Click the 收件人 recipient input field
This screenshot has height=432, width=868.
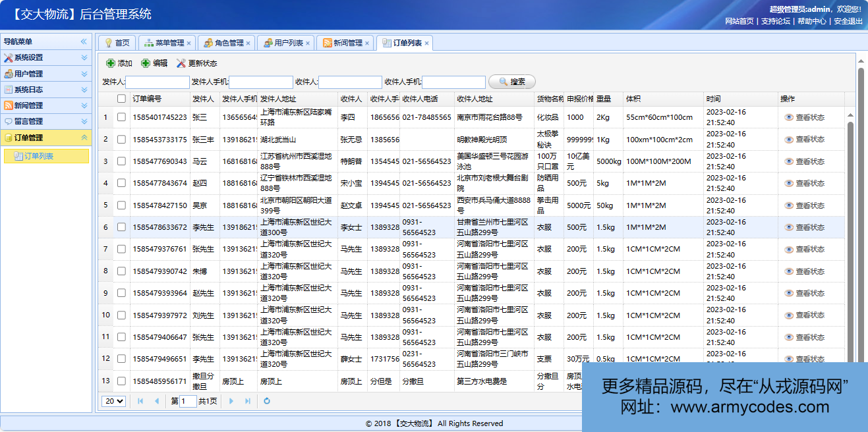point(350,82)
